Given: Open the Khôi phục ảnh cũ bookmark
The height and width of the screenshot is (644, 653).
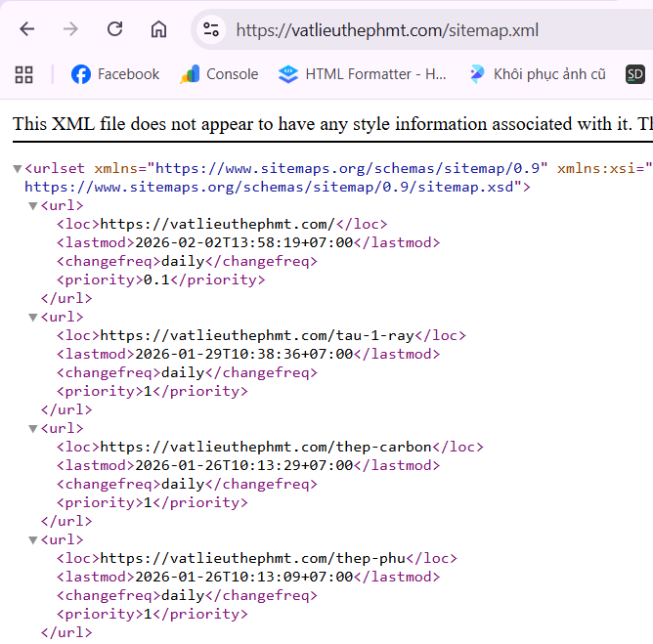Looking at the screenshot, I should 537,74.
